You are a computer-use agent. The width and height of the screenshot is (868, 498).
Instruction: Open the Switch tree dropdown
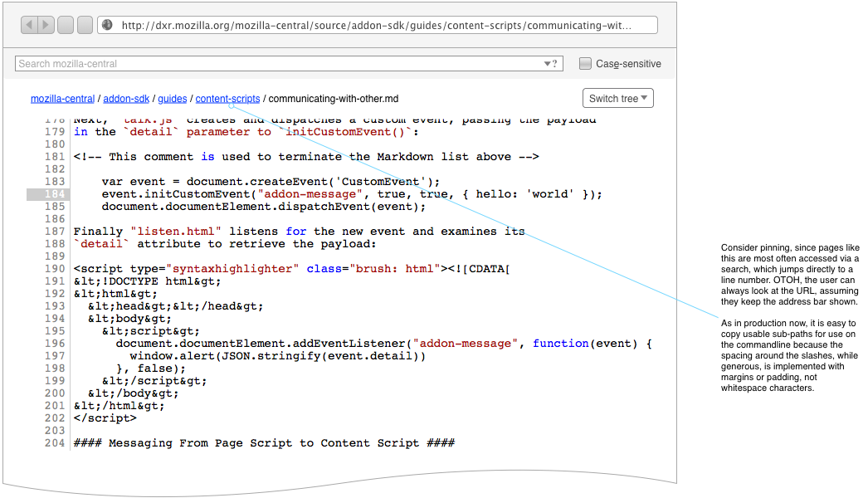pos(617,98)
